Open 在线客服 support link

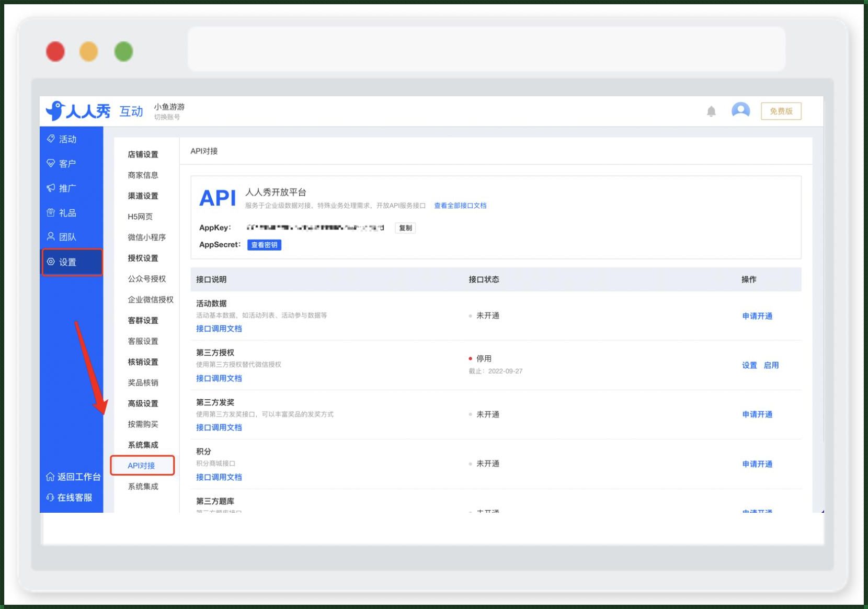pyautogui.click(x=74, y=498)
